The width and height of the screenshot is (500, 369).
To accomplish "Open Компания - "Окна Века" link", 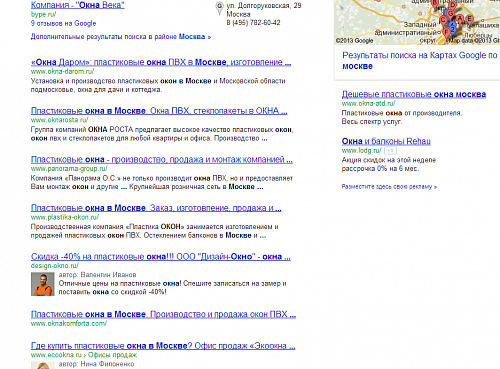I will tap(77, 5).
